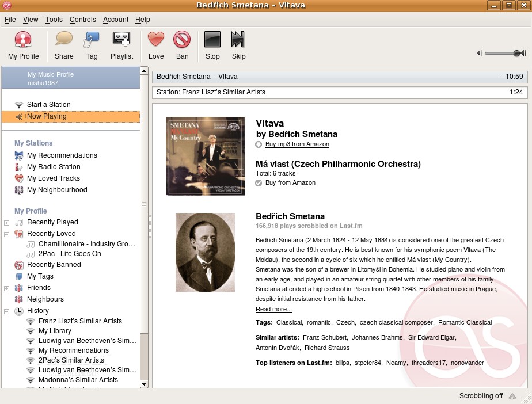Select Now Playing in the sidebar
The width and height of the screenshot is (532, 404).
(x=71, y=116)
